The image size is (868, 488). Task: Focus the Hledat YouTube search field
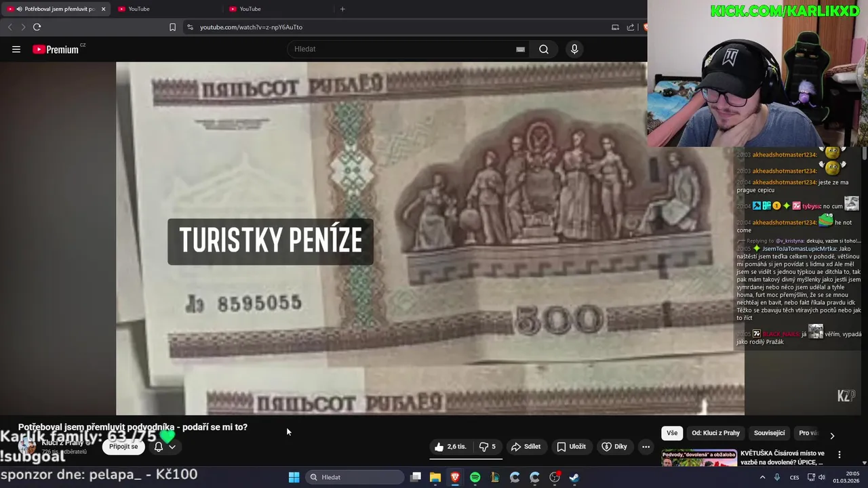pyautogui.click(x=403, y=49)
